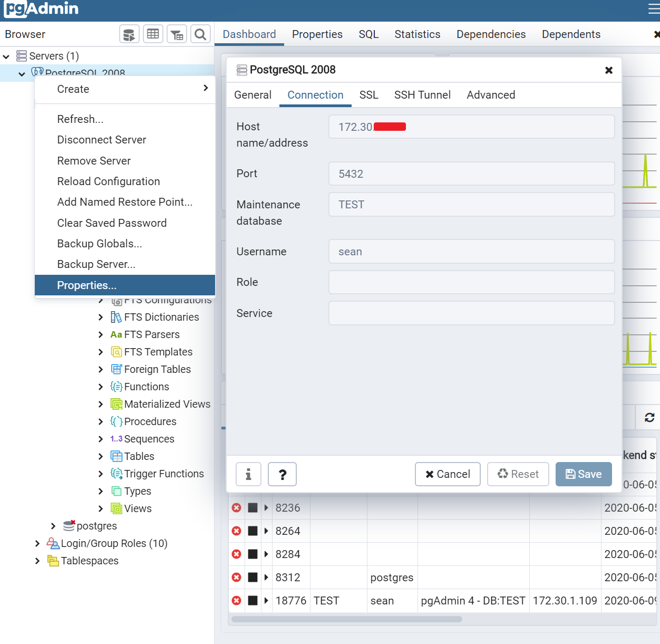The height and width of the screenshot is (644, 660).
Task: Click the Filtered Rows icon in Browser toolbar
Action: pos(177,34)
